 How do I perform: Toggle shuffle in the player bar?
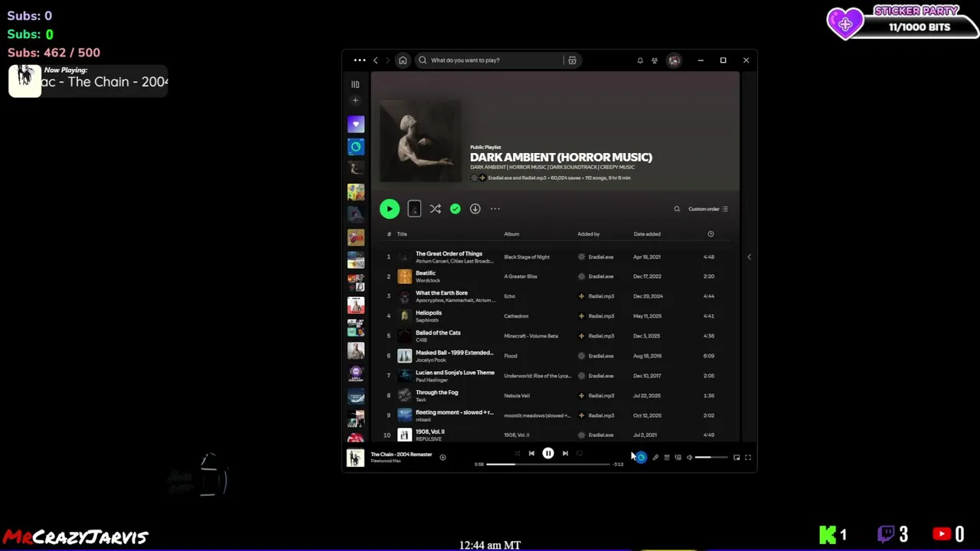click(x=517, y=454)
